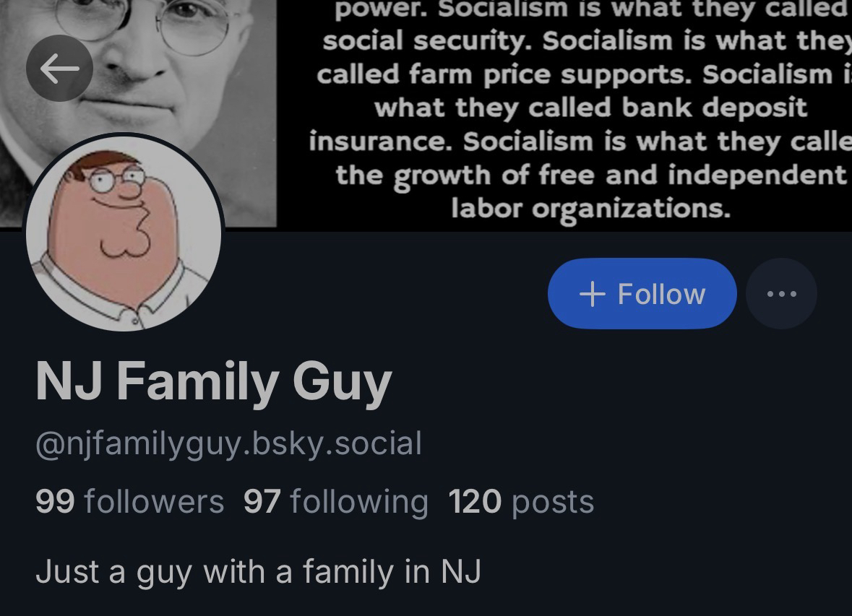Click "labor organizations." line in banner
Screen dimensions: 852x616
click(590, 209)
